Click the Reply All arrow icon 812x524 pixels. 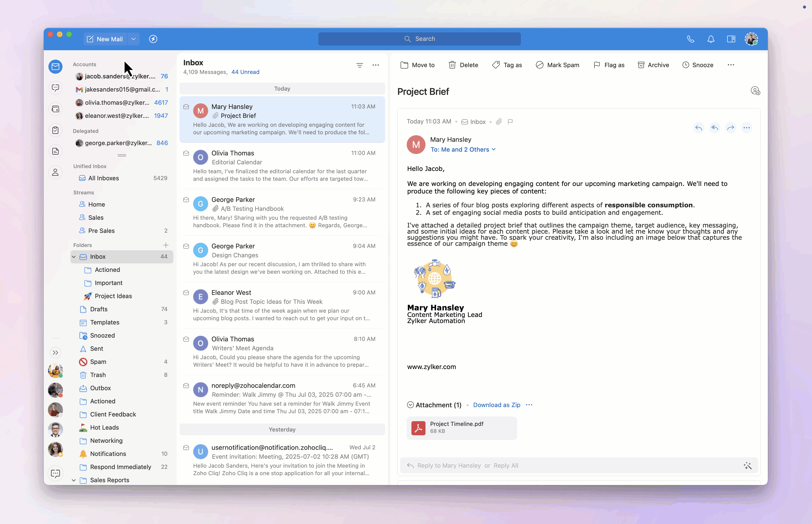tap(714, 128)
